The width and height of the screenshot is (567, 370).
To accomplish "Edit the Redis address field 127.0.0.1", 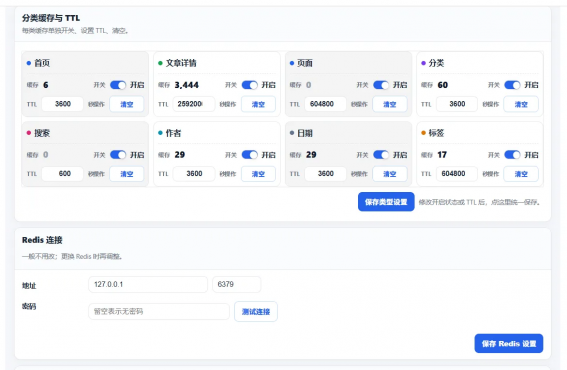I will point(148,284).
